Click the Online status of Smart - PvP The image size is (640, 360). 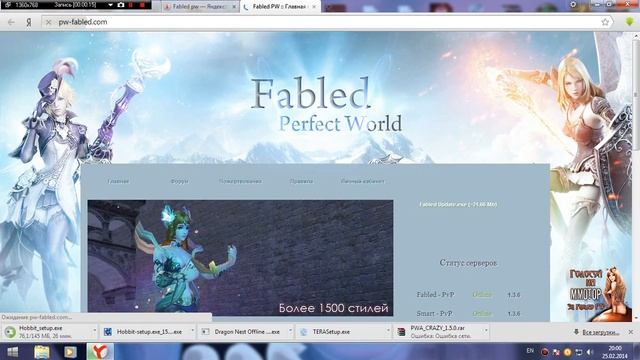(482, 313)
